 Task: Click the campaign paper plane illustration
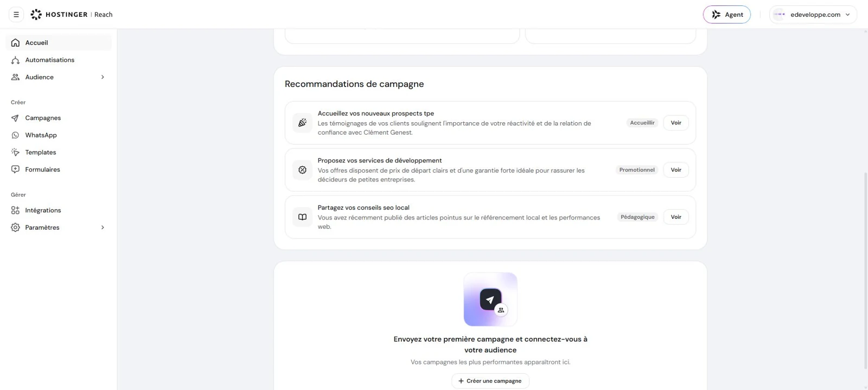tap(490, 299)
